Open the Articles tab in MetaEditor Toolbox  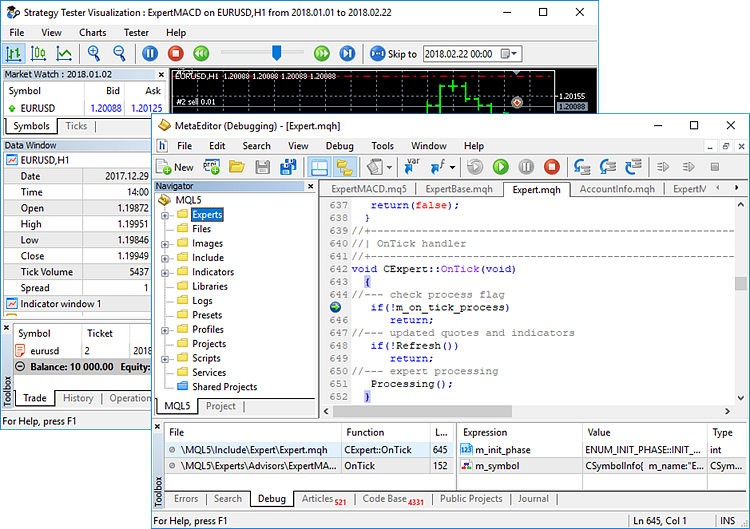(323, 499)
